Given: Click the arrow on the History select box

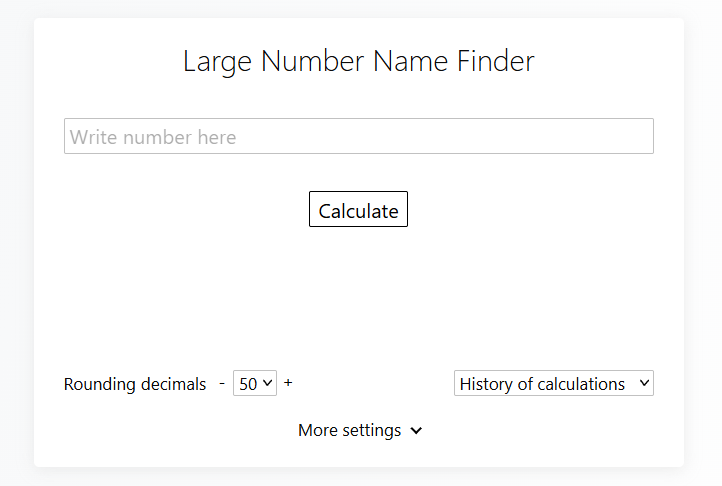Looking at the screenshot, I should 643,384.
